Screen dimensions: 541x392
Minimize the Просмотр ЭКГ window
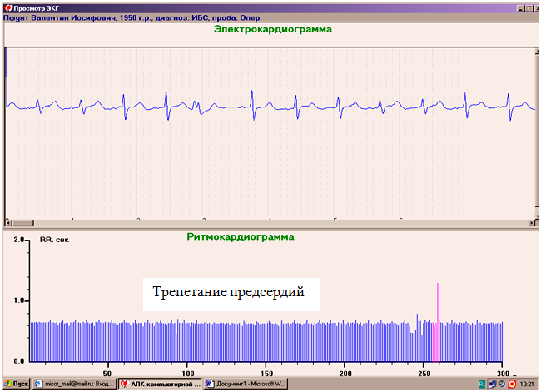tap(521, 8)
